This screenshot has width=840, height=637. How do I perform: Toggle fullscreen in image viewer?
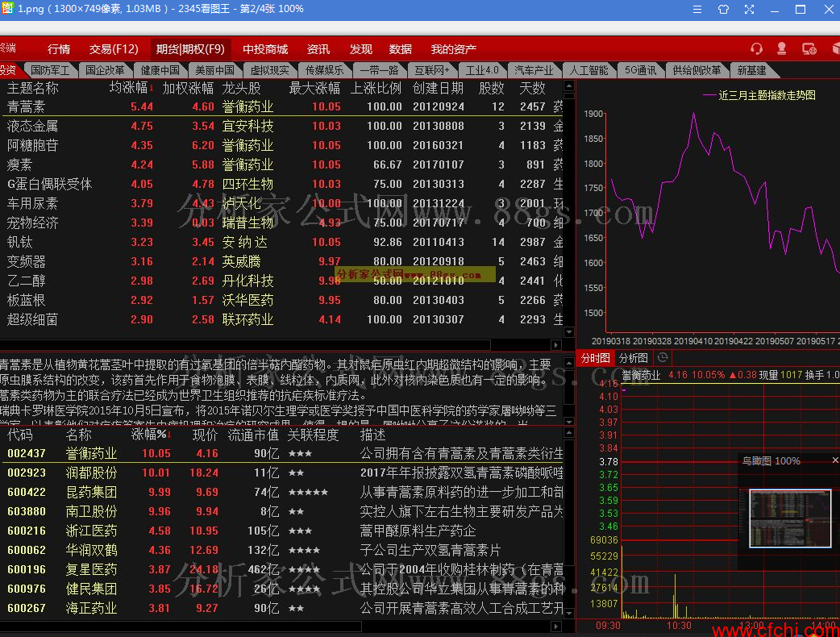tap(749, 9)
